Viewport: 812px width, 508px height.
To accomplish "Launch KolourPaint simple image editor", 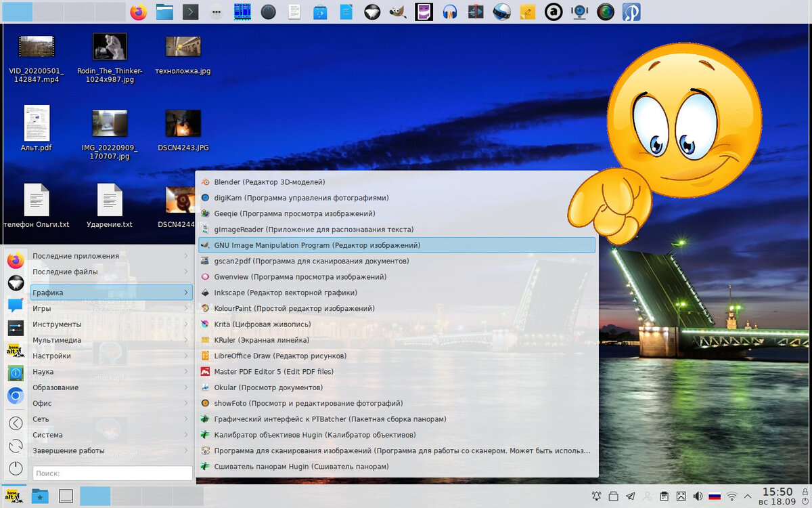I will tap(397, 308).
